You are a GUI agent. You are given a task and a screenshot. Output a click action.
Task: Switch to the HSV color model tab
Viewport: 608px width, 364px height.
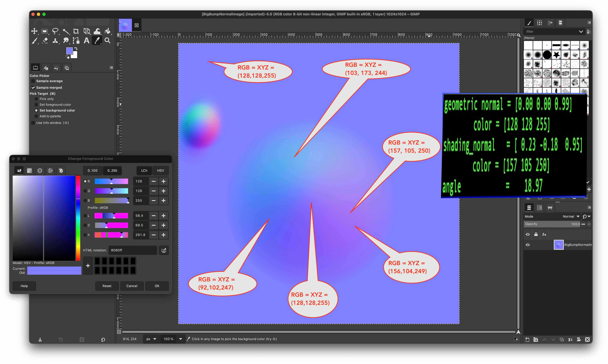(161, 170)
